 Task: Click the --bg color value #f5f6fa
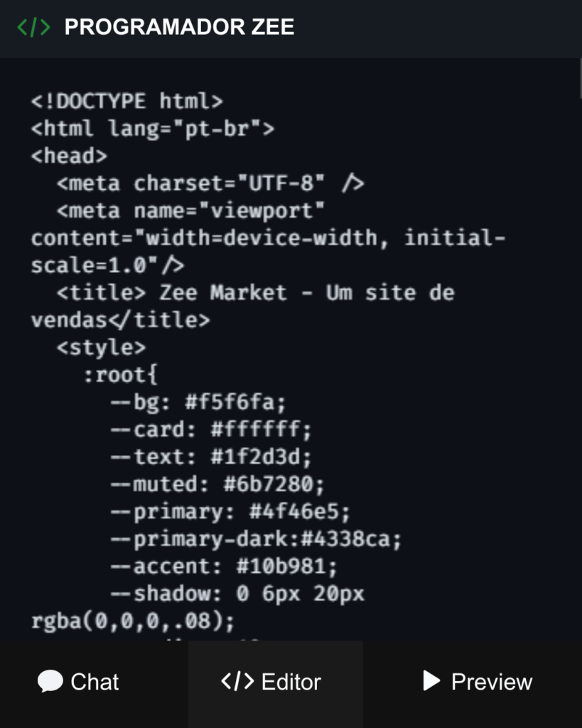(235, 402)
